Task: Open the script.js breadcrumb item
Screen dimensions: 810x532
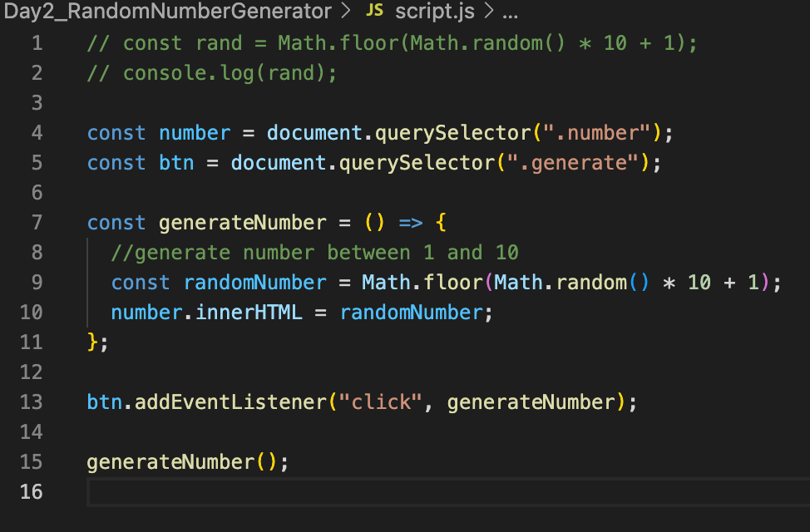Action: [x=434, y=12]
